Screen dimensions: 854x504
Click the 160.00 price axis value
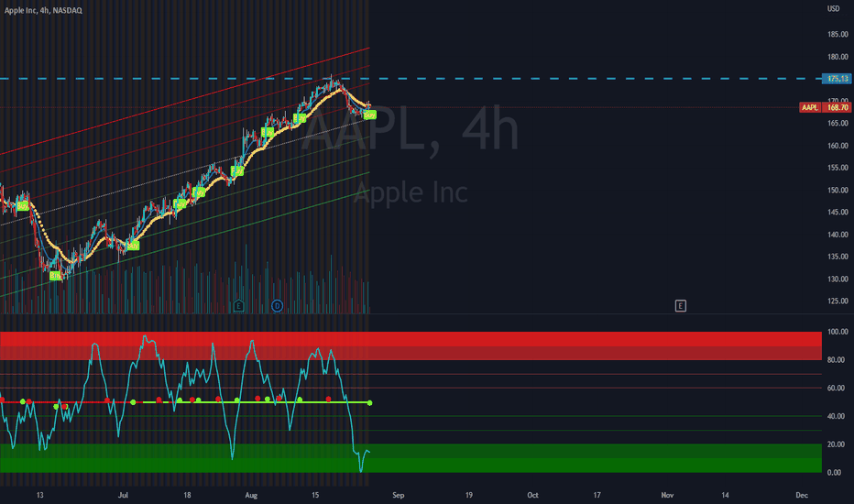[838, 146]
